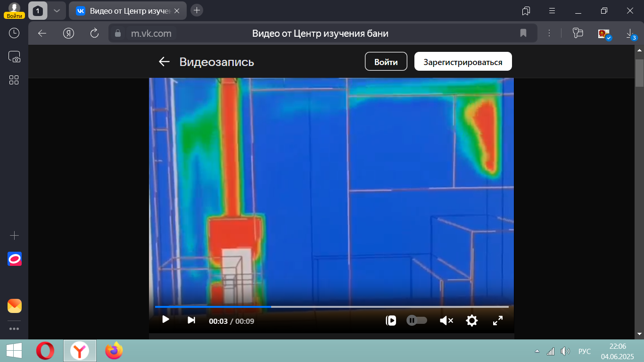This screenshot has width=644, height=362.
Task: Open the browser hamburger menu
Action: click(552, 10)
